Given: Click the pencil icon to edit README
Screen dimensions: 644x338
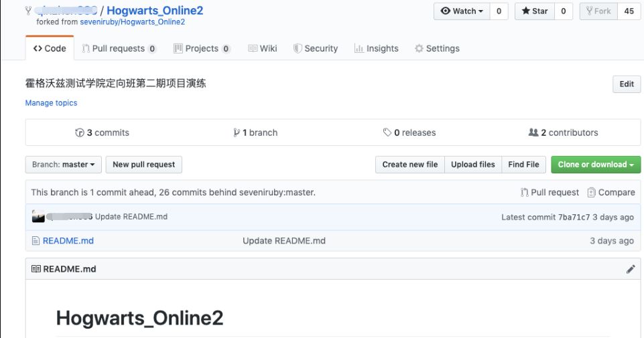Looking at the screenshot, I should (631, 269).
